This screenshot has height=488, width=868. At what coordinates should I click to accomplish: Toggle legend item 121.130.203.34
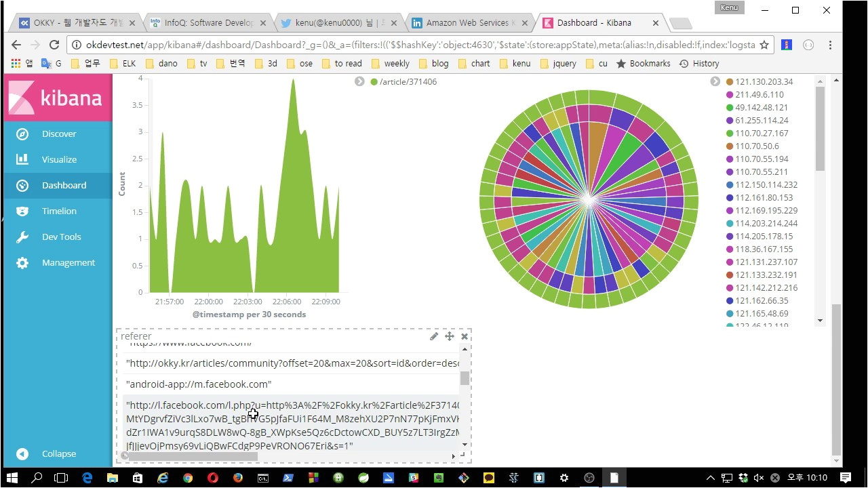[x=764, y=82]
